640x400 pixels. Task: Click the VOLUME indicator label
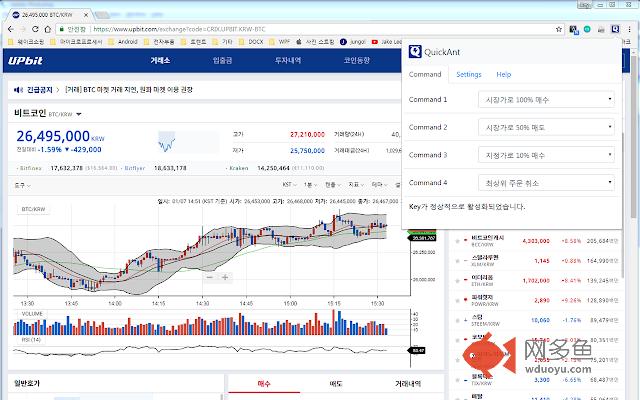[32, 314]
